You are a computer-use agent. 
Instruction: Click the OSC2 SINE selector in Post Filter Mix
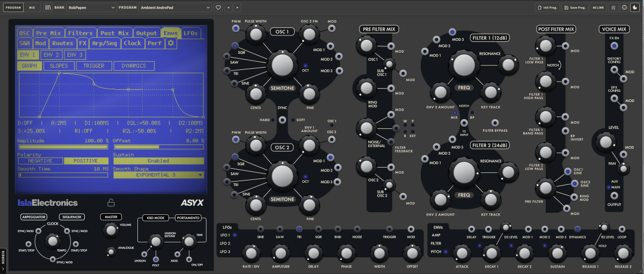(x=575, y=184)
